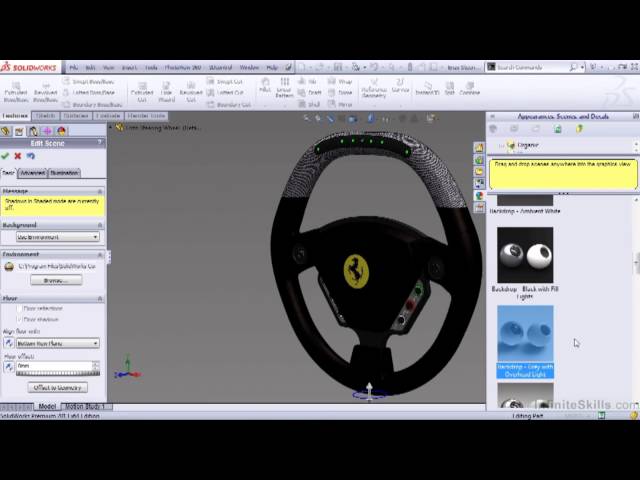Select the Swept Cut tool

225,82
